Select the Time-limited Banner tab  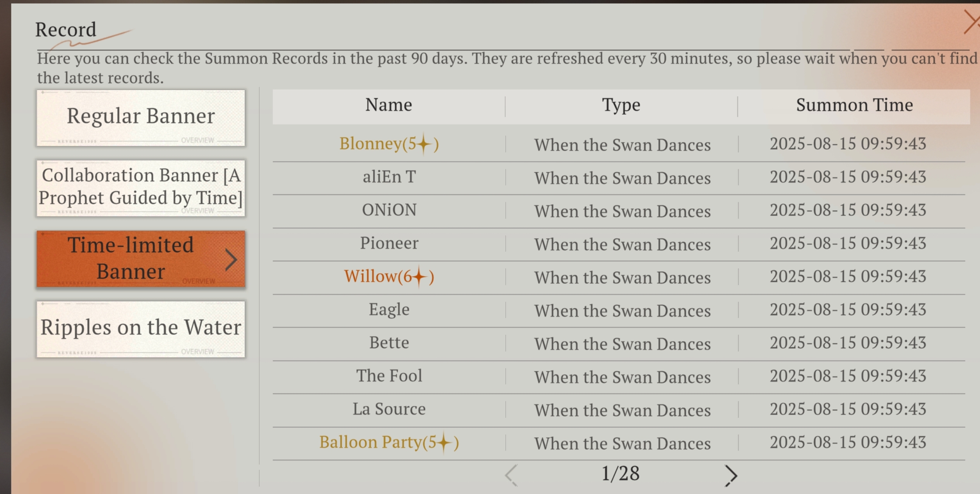(131, 258)
